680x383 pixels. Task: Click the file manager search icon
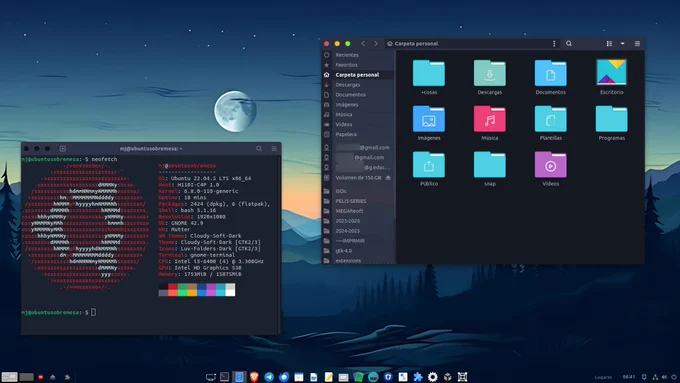pyautogui.click(x=569, y=43)
